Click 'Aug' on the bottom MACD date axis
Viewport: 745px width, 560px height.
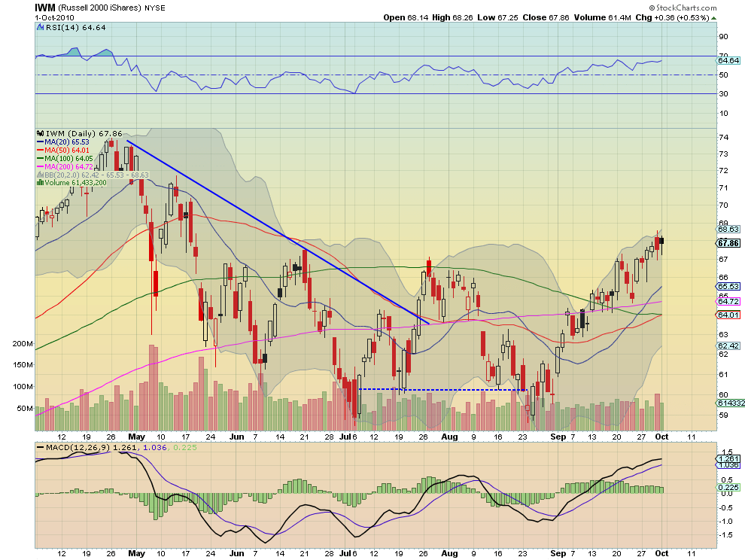pos(449,553)
